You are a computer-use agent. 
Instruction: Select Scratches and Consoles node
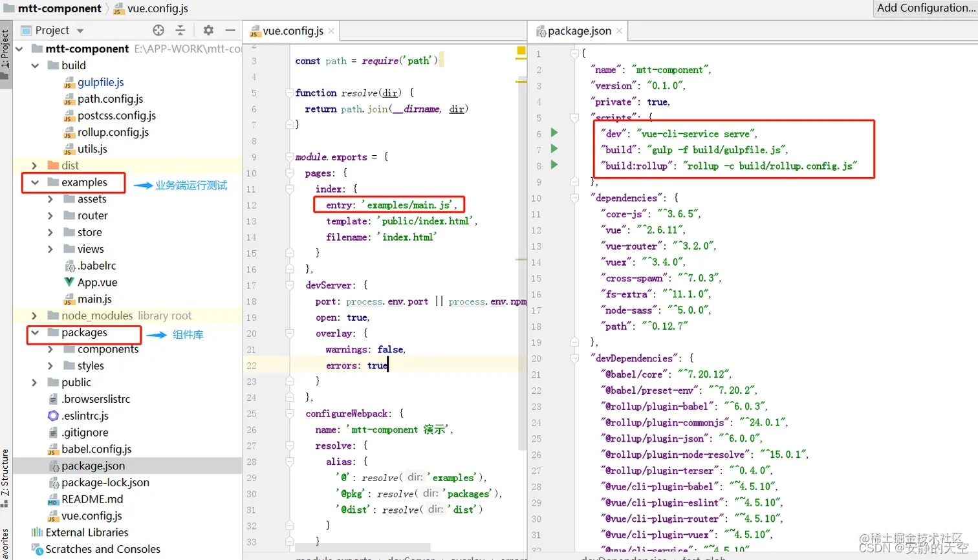pos(103,549)
